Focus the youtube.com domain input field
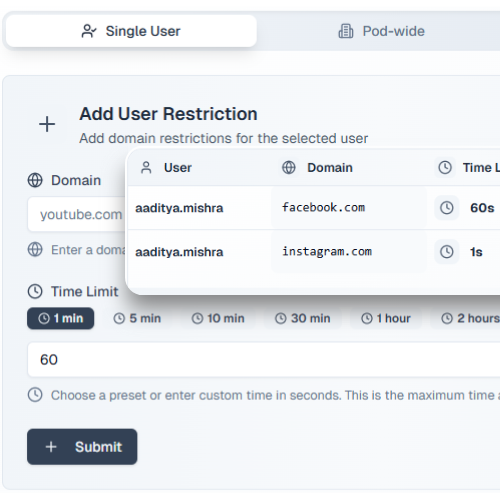The height and width of the screenshot is (500, 500). pyautogui.click(x=77, y=214)
